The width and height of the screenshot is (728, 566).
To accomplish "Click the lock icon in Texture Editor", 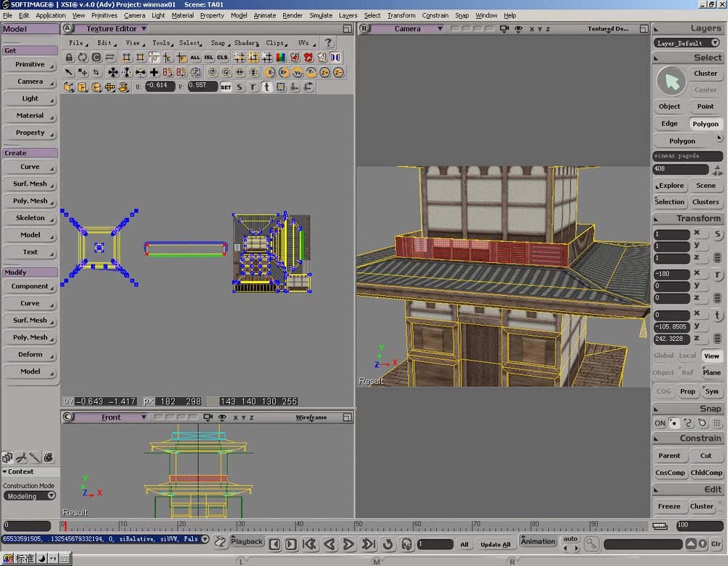I will coord(68,57).
